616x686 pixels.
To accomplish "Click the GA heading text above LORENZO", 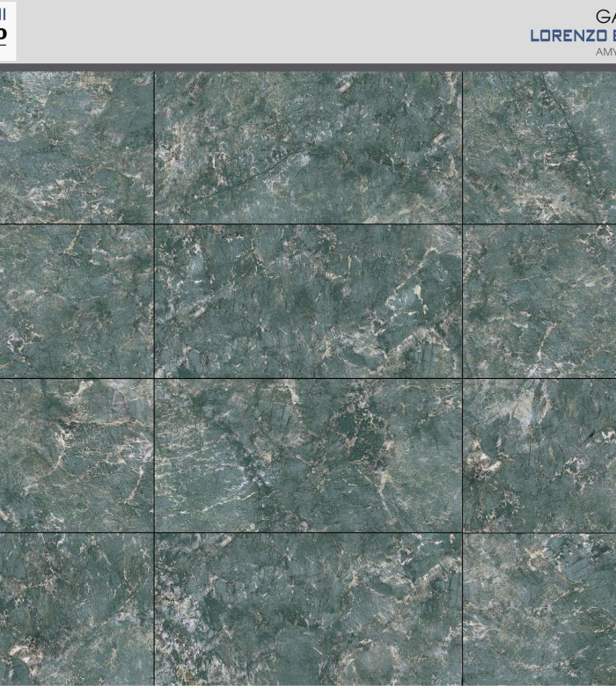I will pos(605,17).
